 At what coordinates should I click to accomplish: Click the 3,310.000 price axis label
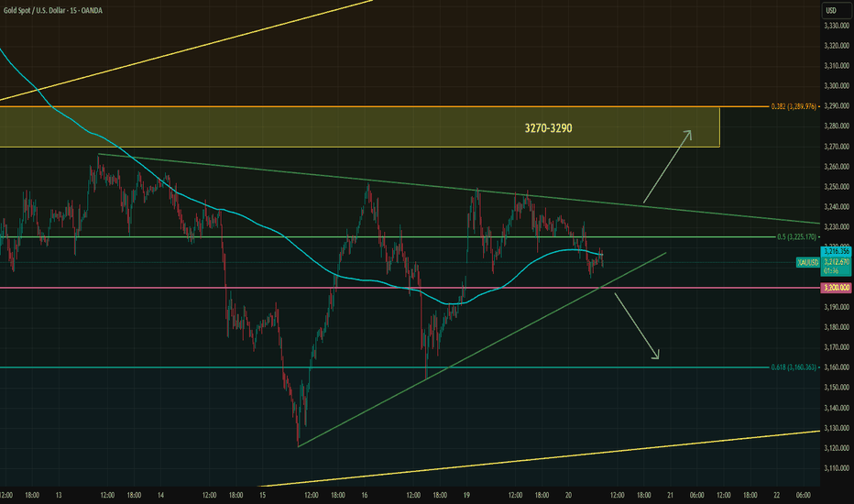pos(836,66)
